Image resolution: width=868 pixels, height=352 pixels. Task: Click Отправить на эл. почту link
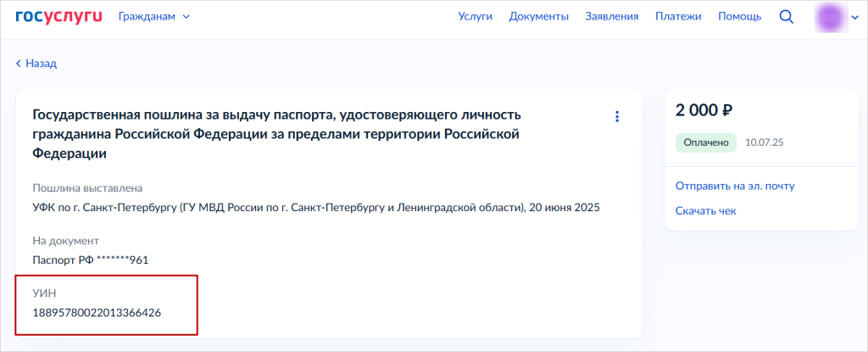click(x=734, y=186)
